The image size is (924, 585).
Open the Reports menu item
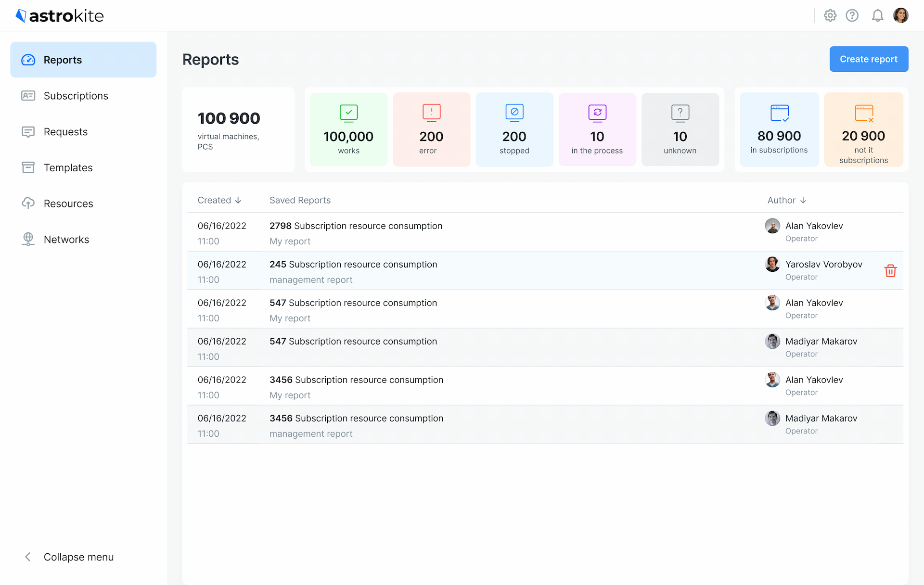[83, 60]
